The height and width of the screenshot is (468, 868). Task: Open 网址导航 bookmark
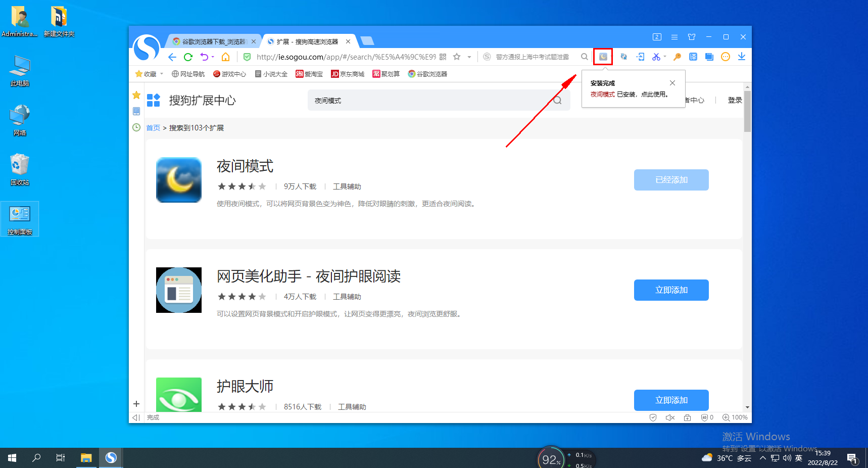(x=188, y=74)
